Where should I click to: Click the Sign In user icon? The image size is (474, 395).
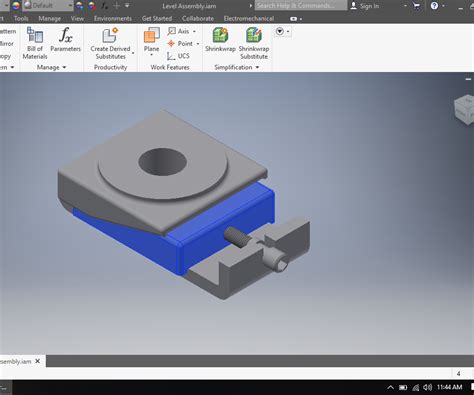(x=354, y=6)
